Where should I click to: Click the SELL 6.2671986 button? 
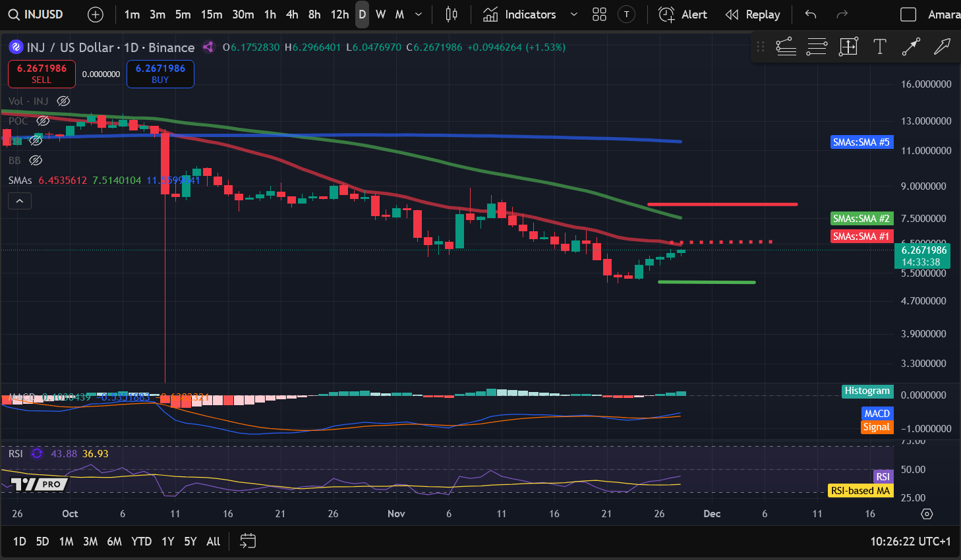click(42, 74)
